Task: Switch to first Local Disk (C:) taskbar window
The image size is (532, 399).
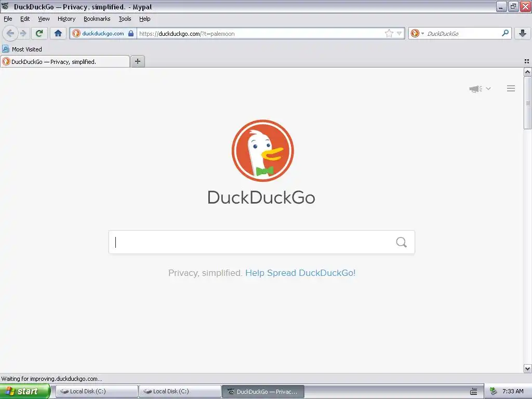Action: click(x=97, y=391)
